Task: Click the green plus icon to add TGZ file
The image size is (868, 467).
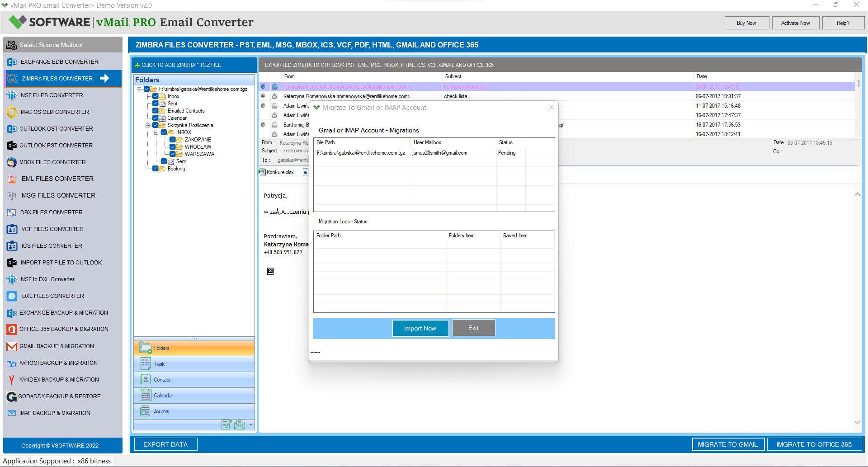Action: coord(137,65)
